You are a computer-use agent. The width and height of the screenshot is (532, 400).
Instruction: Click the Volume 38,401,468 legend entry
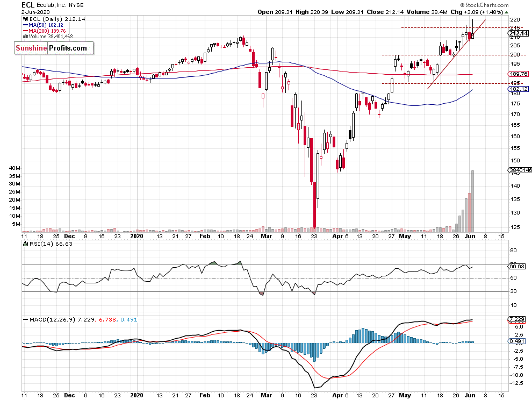[x=51, y=37]
